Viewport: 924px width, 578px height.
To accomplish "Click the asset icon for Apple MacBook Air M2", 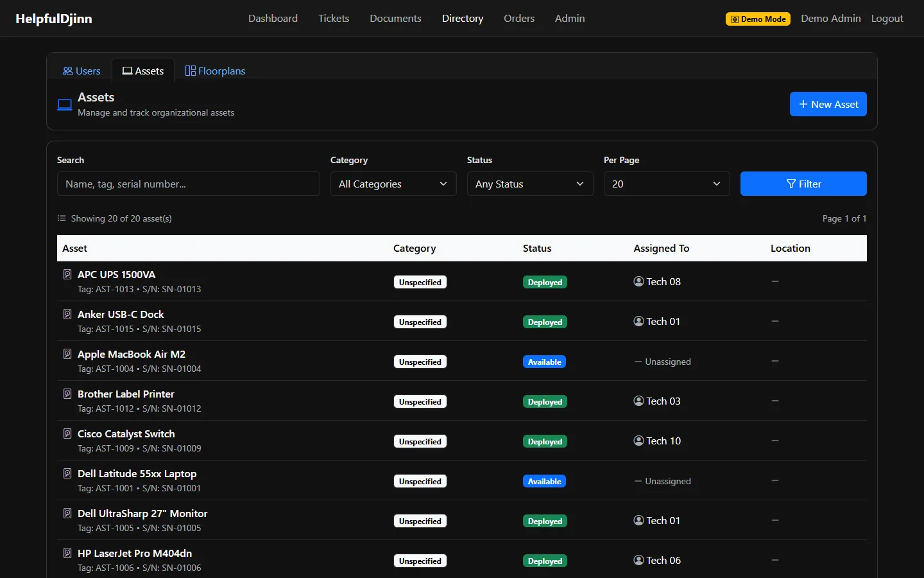I will tap(67, 354).
